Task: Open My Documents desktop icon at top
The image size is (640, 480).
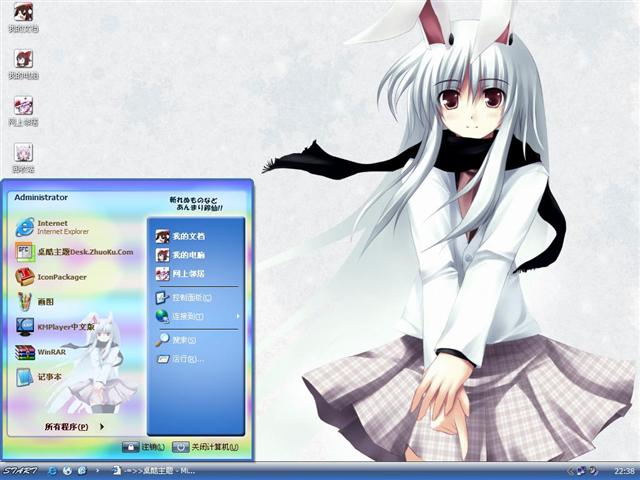Action: (23, 17)
